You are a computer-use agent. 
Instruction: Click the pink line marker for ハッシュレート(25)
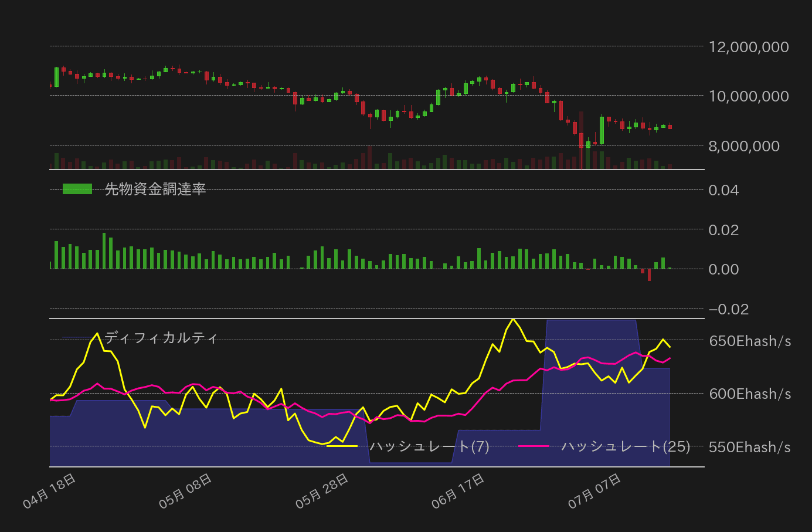click(534, 446)
